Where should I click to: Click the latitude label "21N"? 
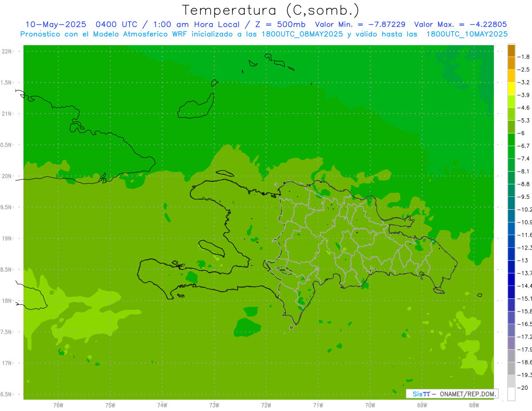[8, 114]
